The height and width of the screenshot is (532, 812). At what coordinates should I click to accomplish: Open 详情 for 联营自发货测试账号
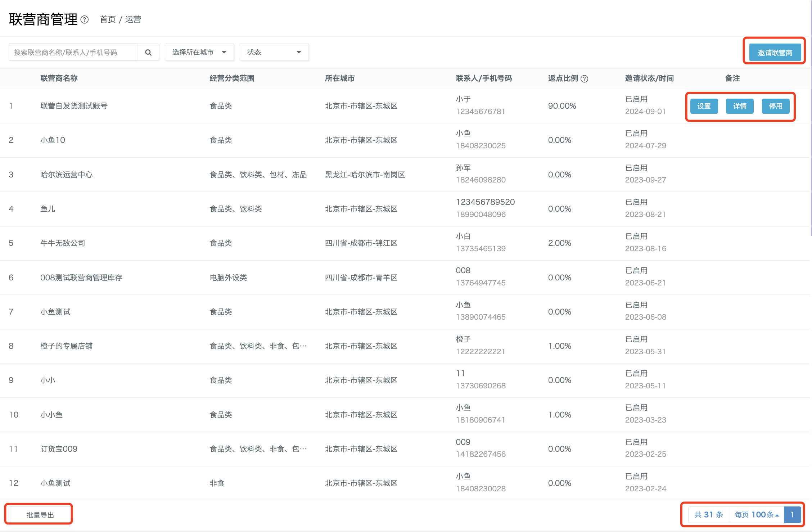point(740,106)
